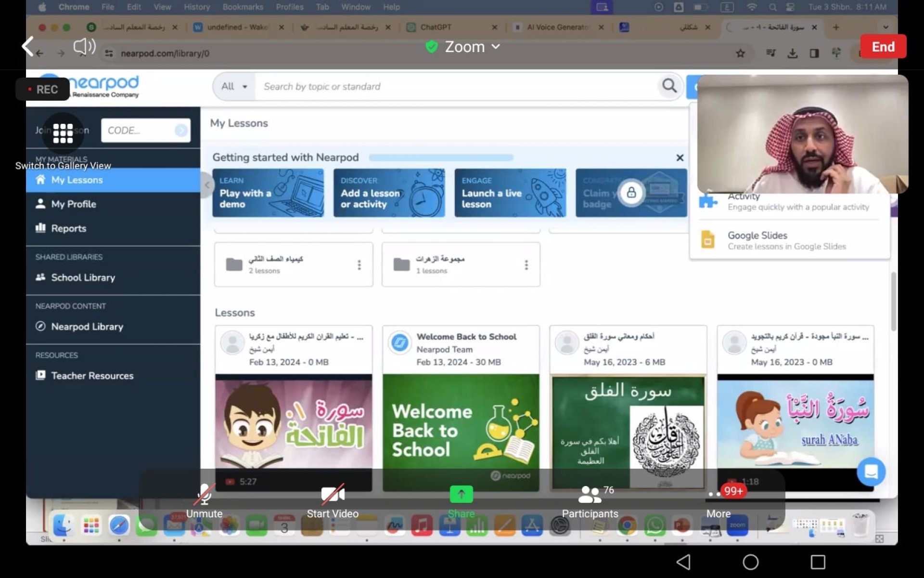The image size is (924, 578).
Task: Open Chrome side panel icon
Action: click(x=814, y=53)
